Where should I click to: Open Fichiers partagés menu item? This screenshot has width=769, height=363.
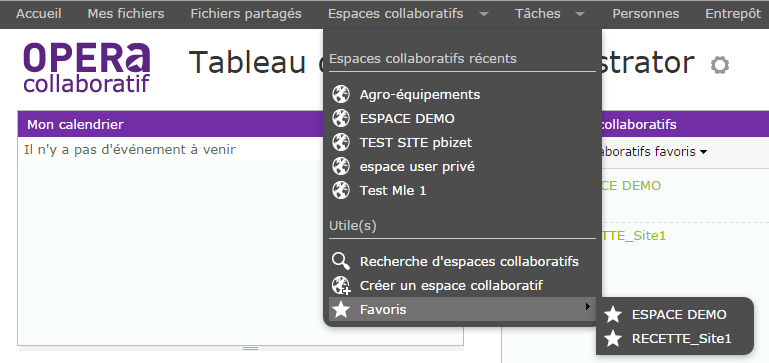[x=246, y=14]
